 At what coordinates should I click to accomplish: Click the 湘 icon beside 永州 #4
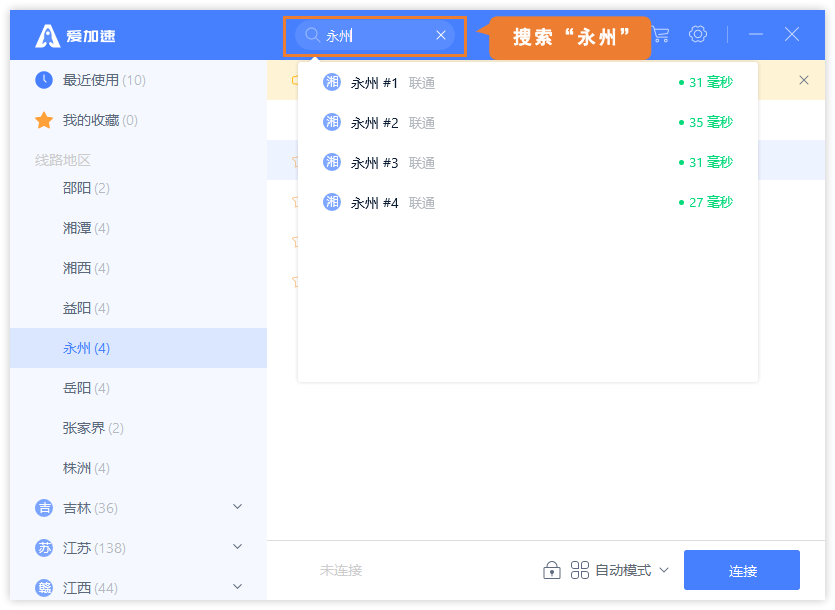click(332, 202)
